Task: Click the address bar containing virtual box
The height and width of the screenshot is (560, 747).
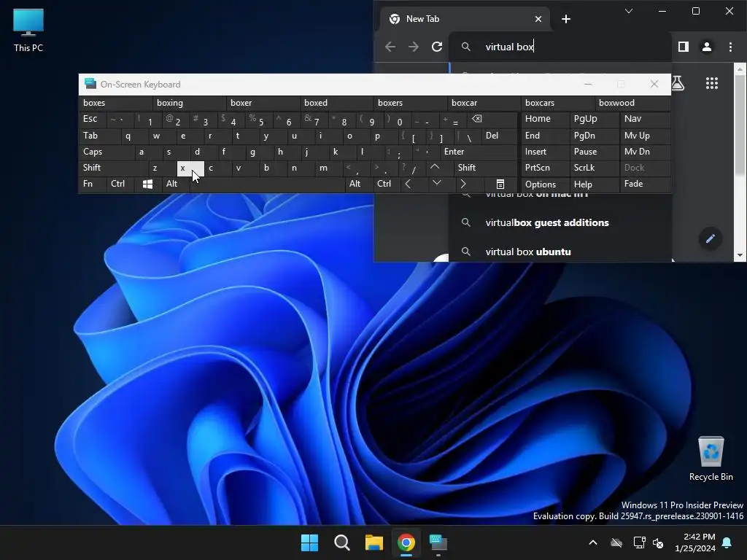Action: click(x=560, y=47)
